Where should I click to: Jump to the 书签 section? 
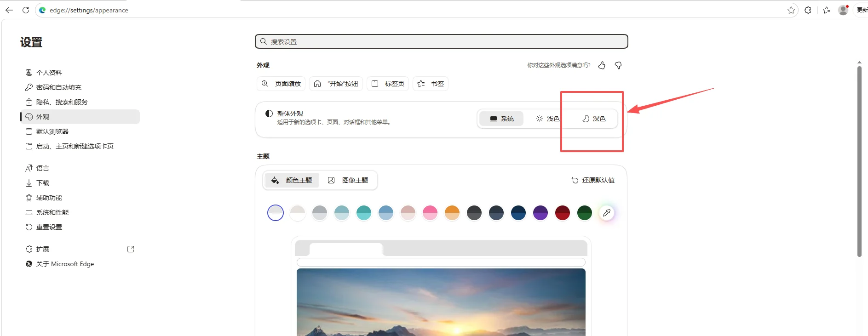[x=431, y=84]
